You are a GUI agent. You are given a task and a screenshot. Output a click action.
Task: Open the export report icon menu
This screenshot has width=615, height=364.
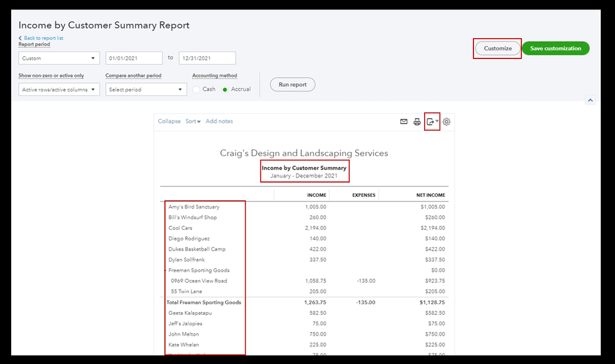coord(432,122)
